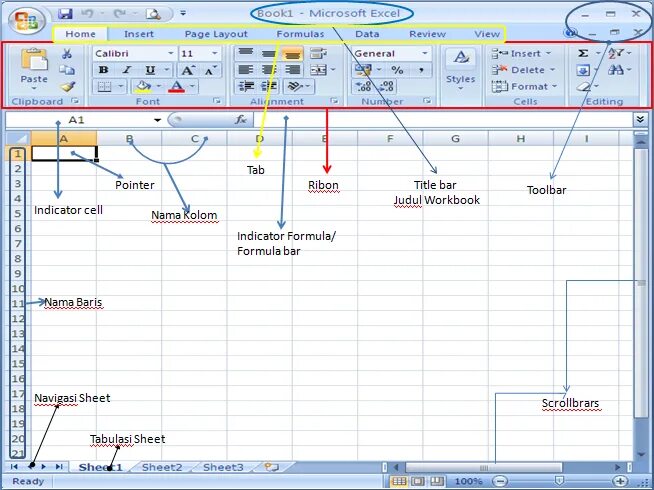Screen dimensions: 654x490
Task: Open the Delete cells dropdown arrow
Action: pyautogui.click(x=552, y=70)
